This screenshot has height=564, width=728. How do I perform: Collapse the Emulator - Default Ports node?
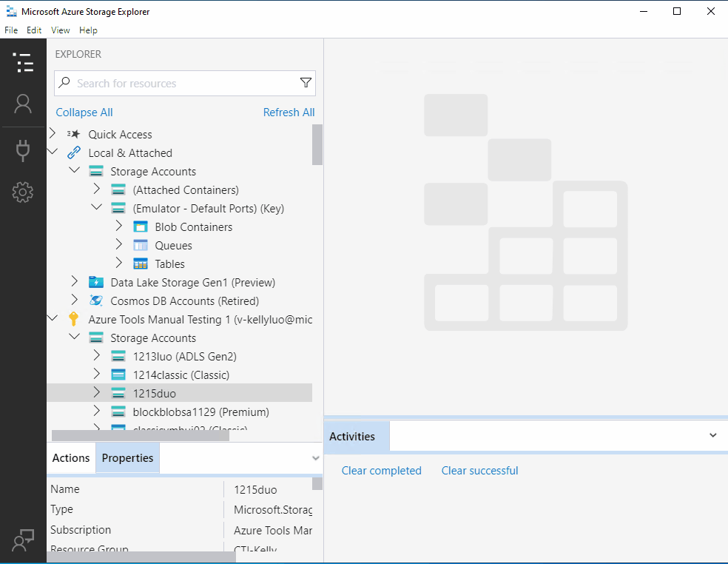pyautogui.click(x=97, y=207)
